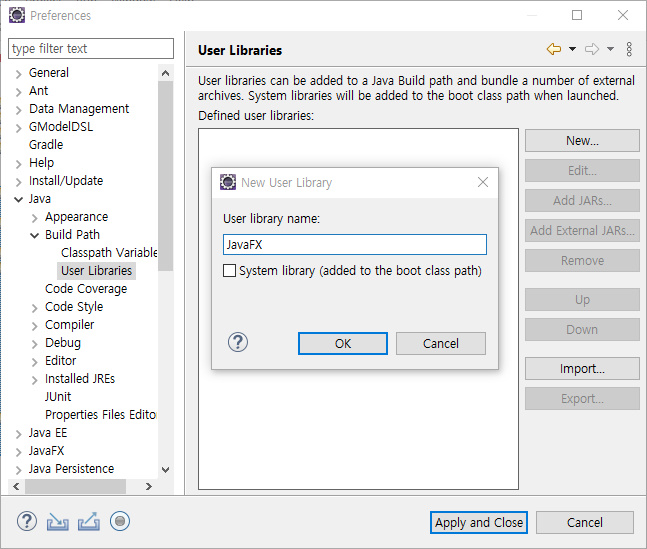
Task: Click the back navigation arrow icon
Action: (554, 49)
